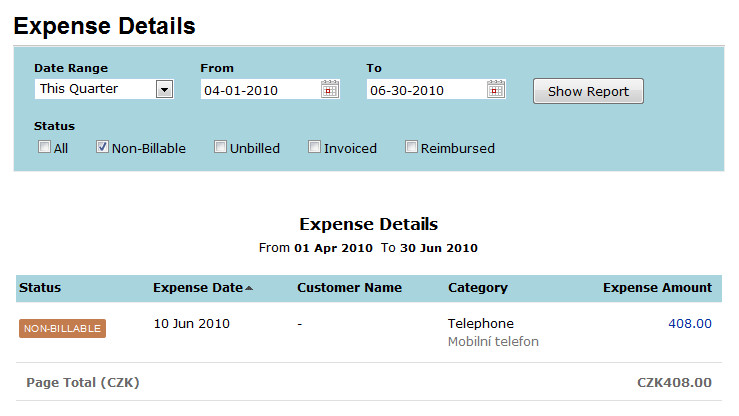Tick the Invoiced checkbox
Screen dimensions: 739x416
coord(314,147)
